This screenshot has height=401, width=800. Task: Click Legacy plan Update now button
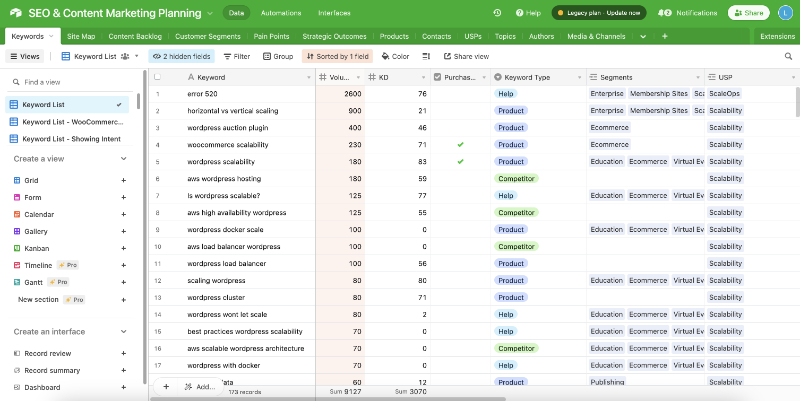(599, 13)
